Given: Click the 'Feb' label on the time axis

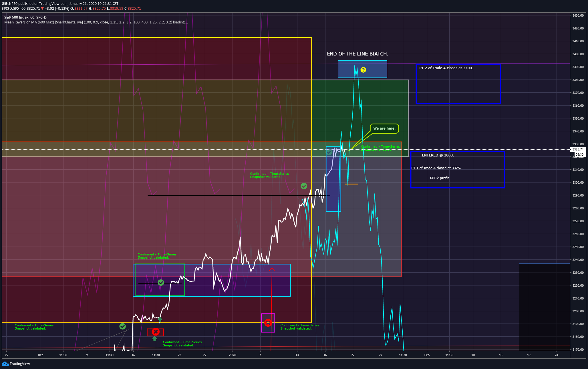Looking at the screenshot, I should pos(427,355).
